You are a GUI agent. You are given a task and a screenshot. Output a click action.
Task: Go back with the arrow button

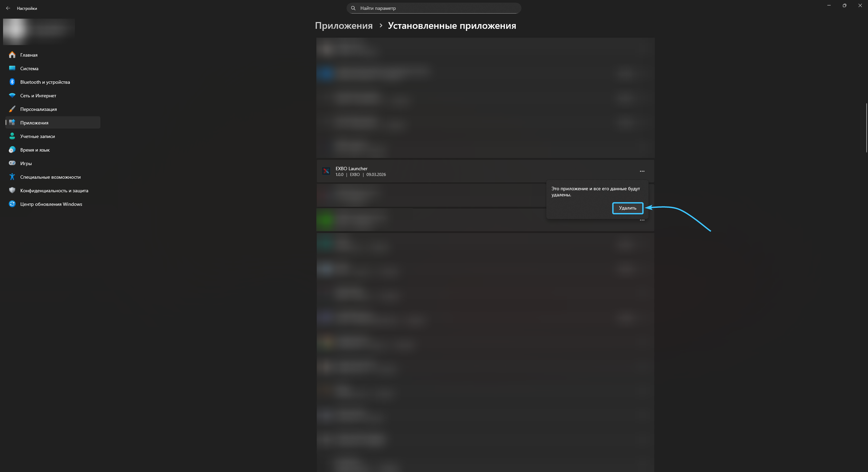click(x=8, y=8)
